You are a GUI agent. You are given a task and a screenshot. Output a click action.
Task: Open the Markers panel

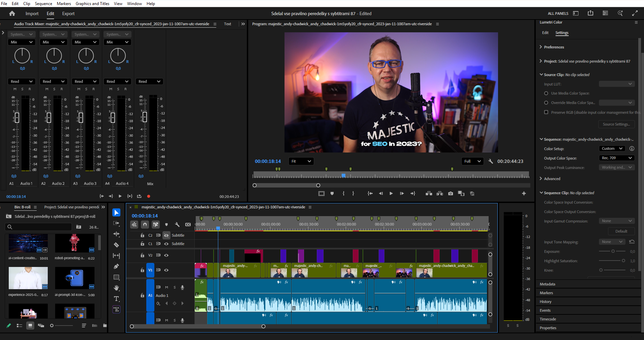pyautogui.click(x=546, y=293)
